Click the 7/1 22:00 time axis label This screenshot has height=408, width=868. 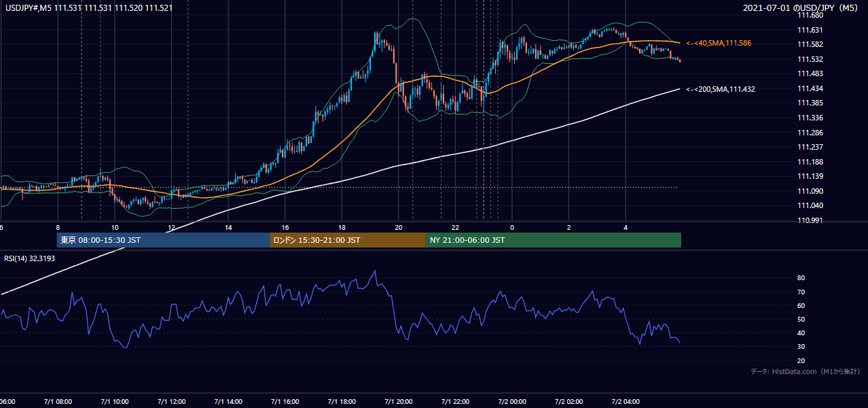coord(455,402)
